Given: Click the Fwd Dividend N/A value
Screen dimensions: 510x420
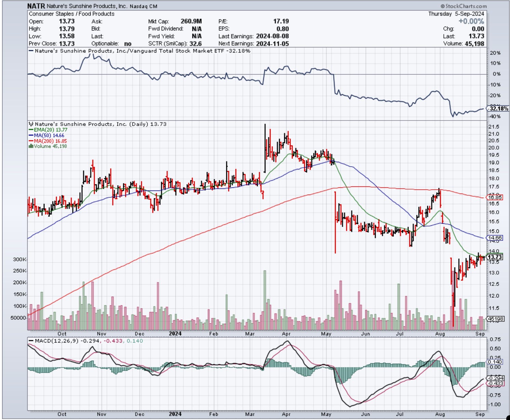Looking at the screenshot, I should point(197,29).
